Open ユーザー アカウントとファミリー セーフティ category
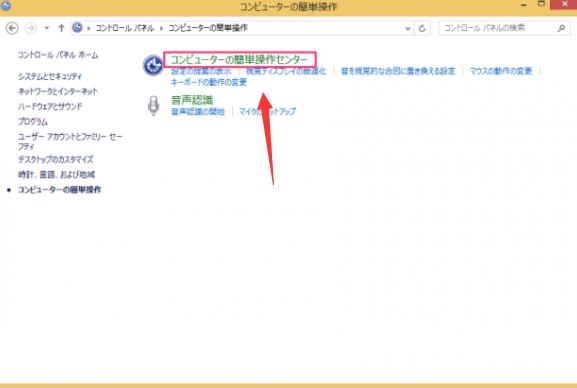577x388 pixels. pos(70,141)
